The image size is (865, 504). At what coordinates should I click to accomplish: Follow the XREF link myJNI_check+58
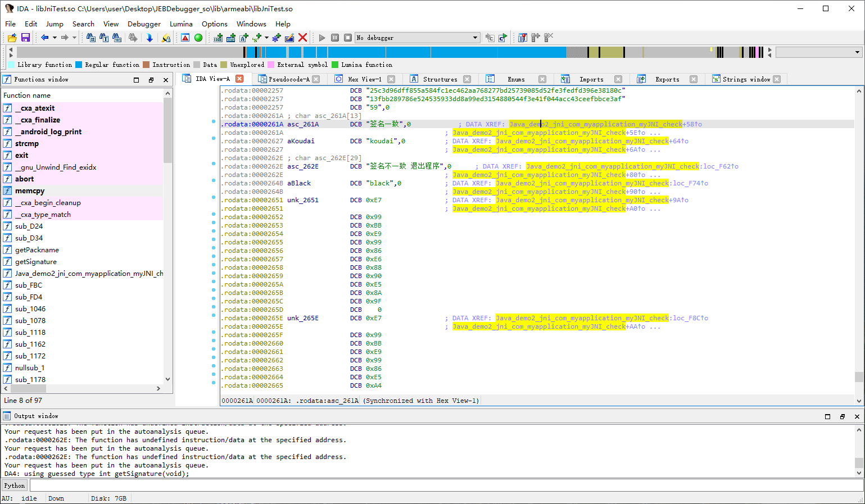pos(605,124)
